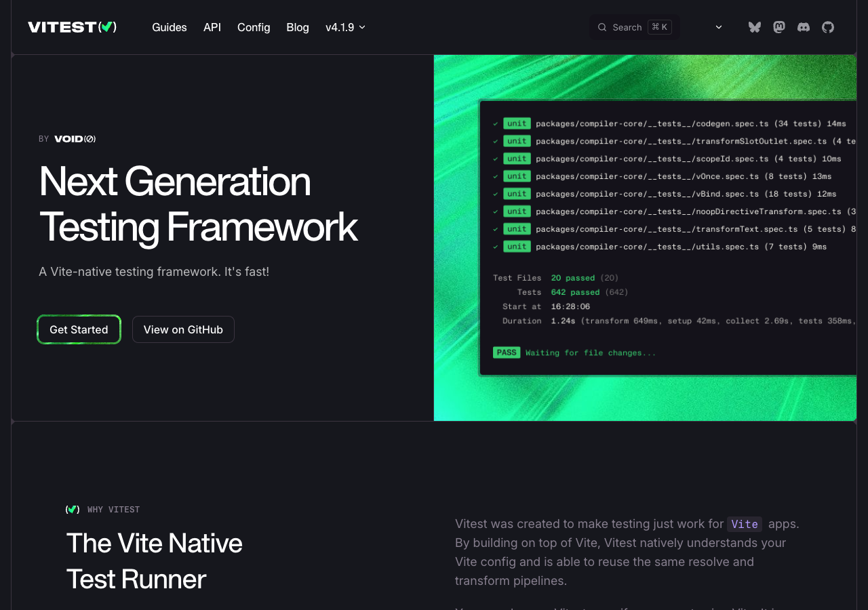Click the Vitest logo in the header
The image size is (868, 610).
72,27
